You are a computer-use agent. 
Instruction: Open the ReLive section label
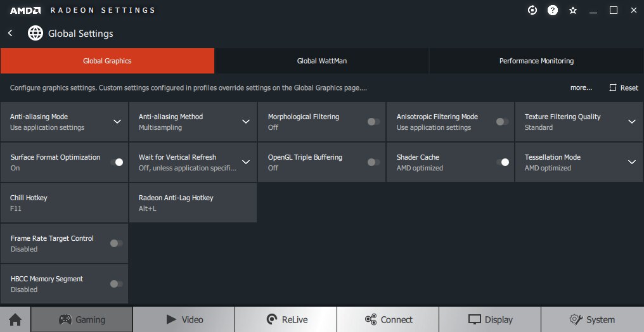point(295,319)
